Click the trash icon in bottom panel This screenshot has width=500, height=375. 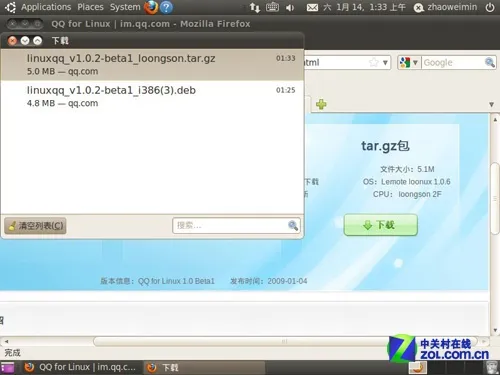pyautogui.click(x=491, y=367)
